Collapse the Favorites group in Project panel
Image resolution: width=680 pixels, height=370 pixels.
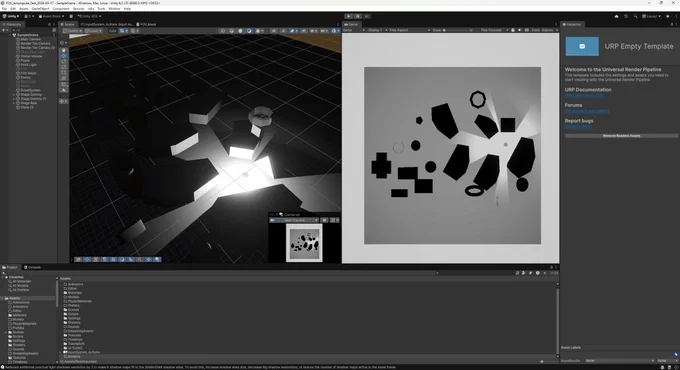3,277
